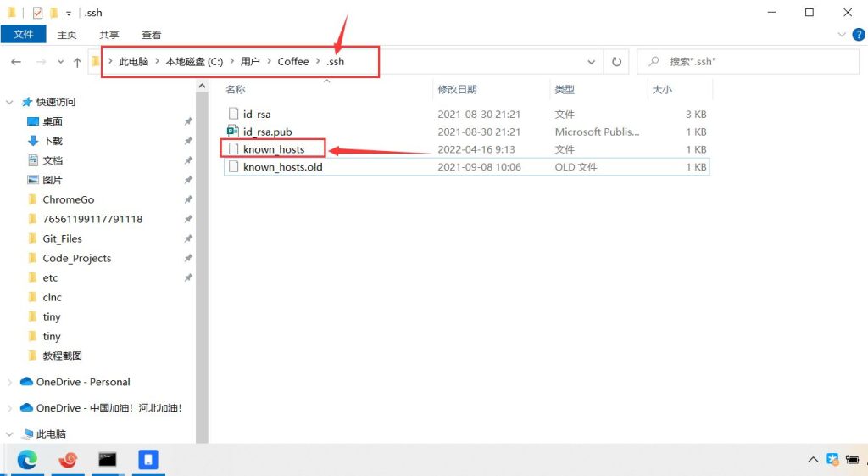Switch to the Share (共享) tab

pos(109,34)
